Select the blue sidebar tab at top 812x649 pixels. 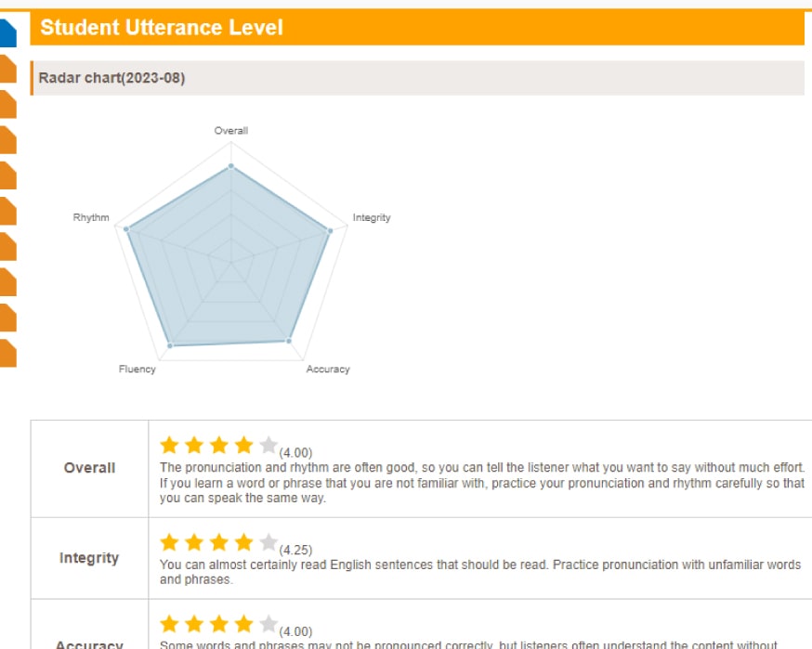tap(7, 33)
